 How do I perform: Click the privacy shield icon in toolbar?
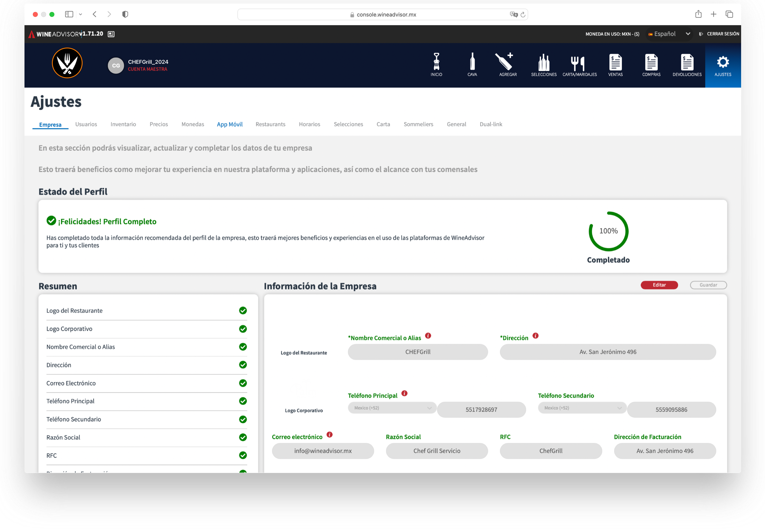click(125, 14)
